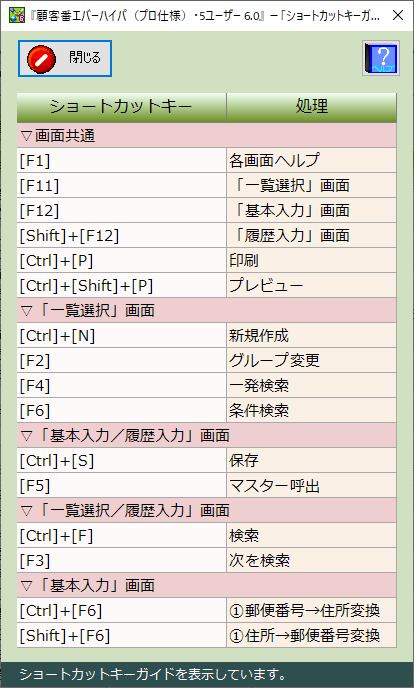Close the window with the X button
Image resolution: width=414 pixels, height=688 pixels.
point(398,16)
